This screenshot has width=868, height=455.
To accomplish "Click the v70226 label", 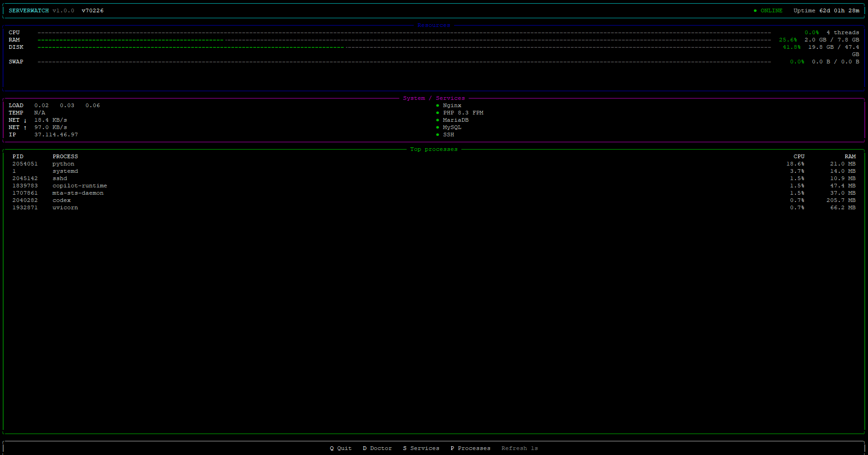I will point(93,10).
